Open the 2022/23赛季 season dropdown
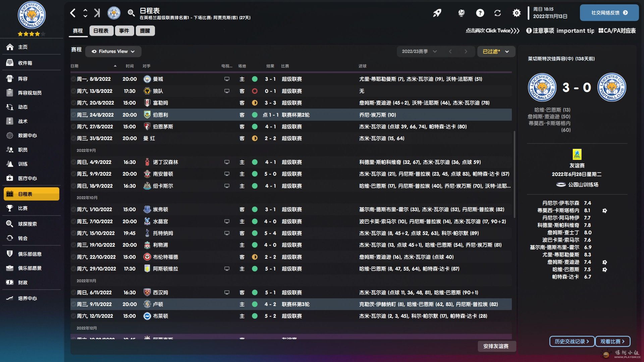The height and width of the screenshot is (362, 644). coord(419,51)
